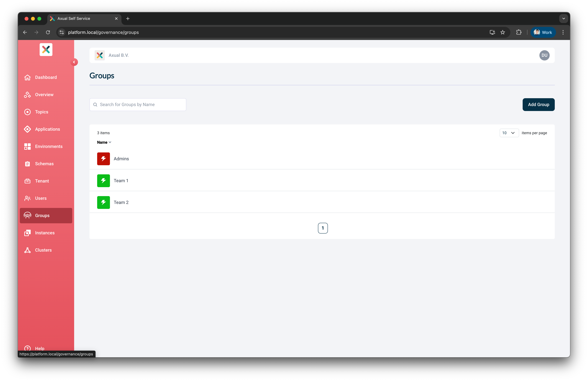Viewport: 588px width, 381px height.
Task: Click the Clusters icon in sidebar
Action: (x=27, y=250)
